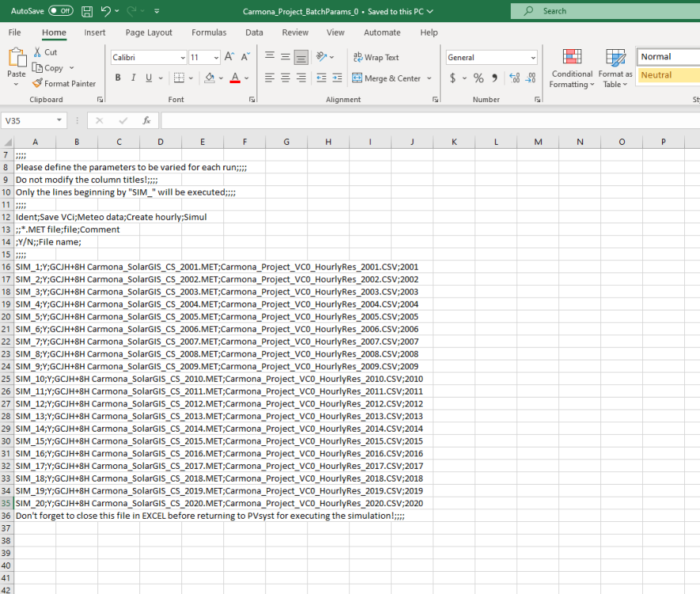
Task: Apply Percent Style number format
Action: 478,78
